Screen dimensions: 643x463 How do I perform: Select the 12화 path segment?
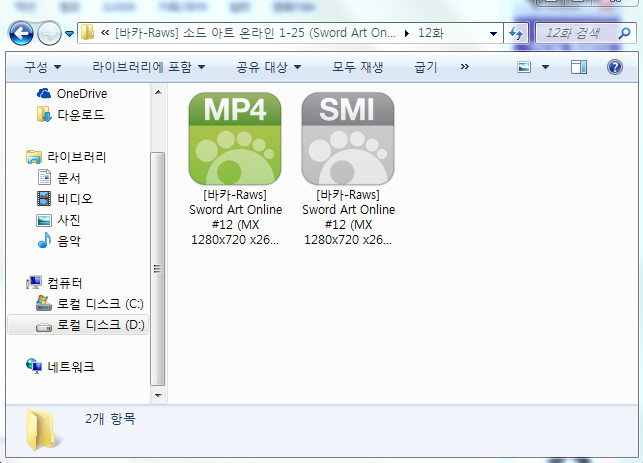click(x=430, y=33)
